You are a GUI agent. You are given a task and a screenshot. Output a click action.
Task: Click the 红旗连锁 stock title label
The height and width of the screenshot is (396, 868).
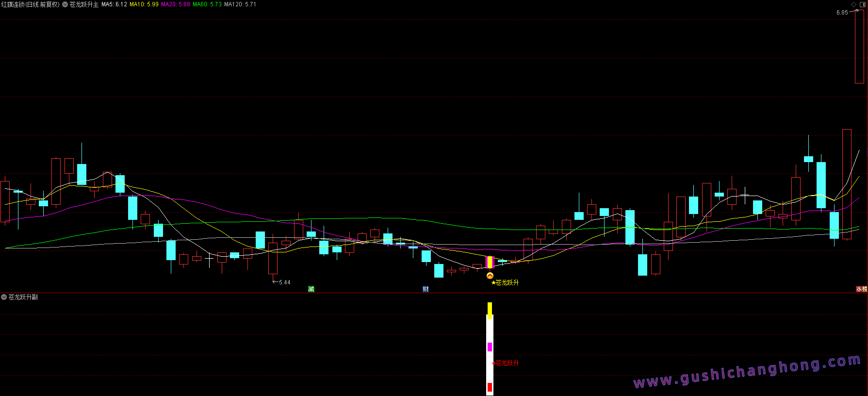click(30, 4)
